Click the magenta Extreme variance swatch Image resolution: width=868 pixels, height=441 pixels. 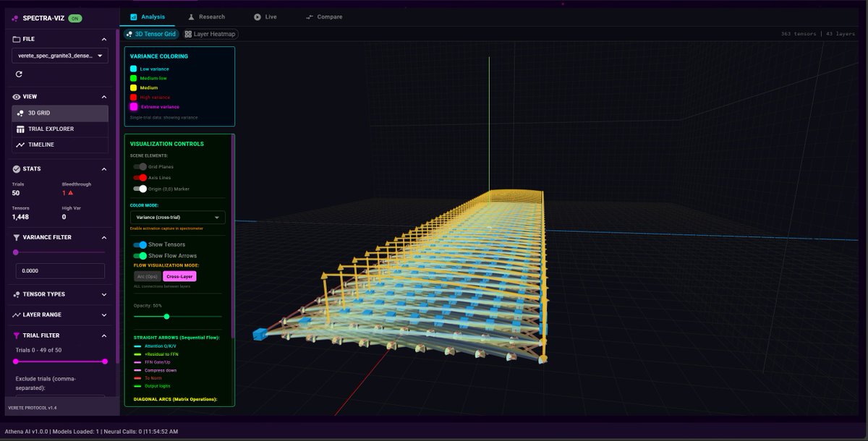click(x=134, y=106)
